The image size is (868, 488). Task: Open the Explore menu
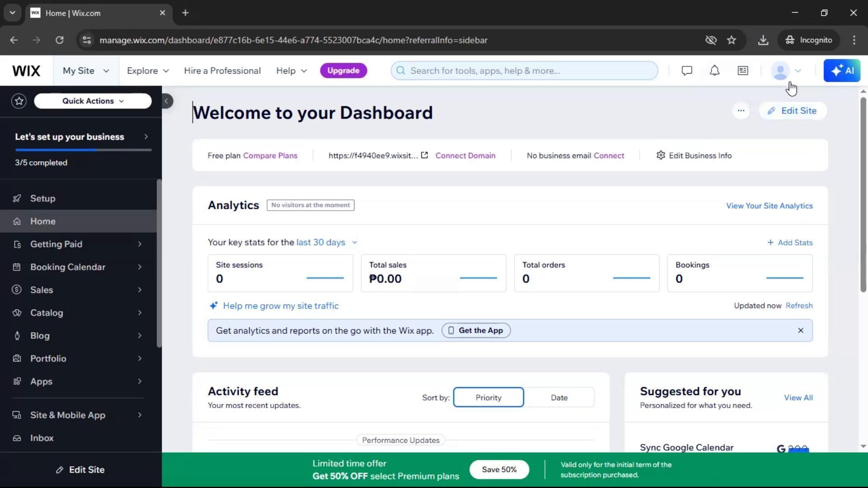(x=147, y=70)
